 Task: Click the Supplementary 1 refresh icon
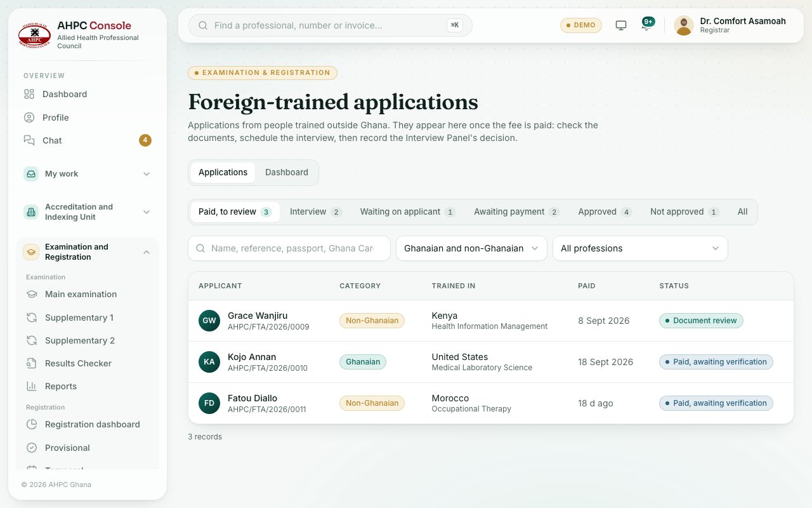(32, 317)
